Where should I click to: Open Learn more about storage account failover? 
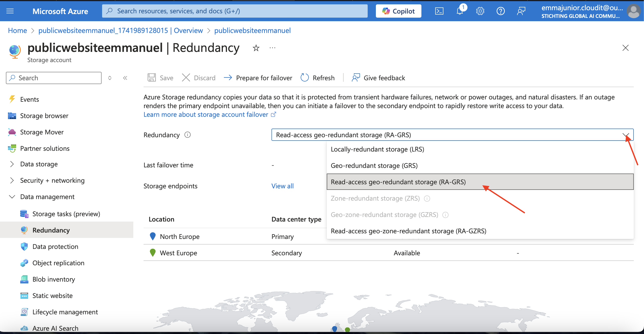(210, 114)
